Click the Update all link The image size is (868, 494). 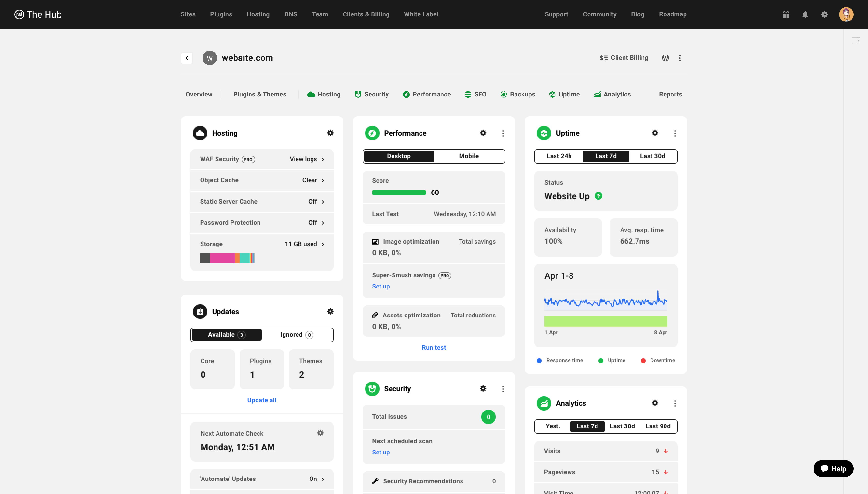262,400
